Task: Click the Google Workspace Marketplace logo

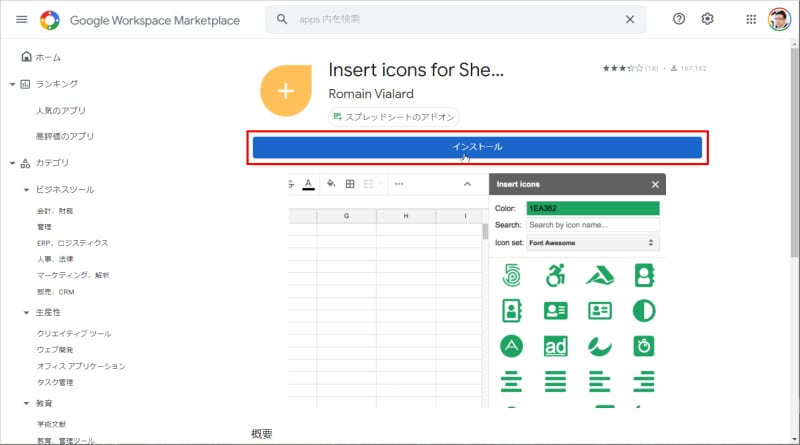Action: (x=49, y=20)
